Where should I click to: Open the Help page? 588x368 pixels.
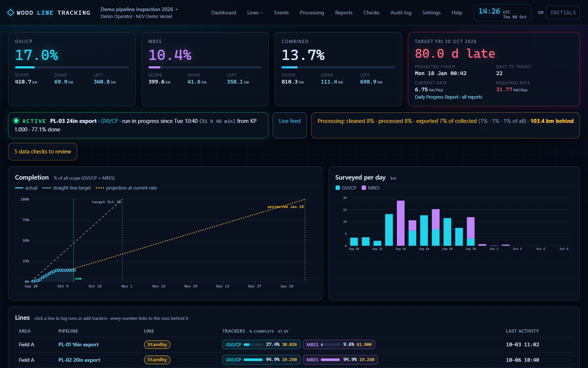457,13
